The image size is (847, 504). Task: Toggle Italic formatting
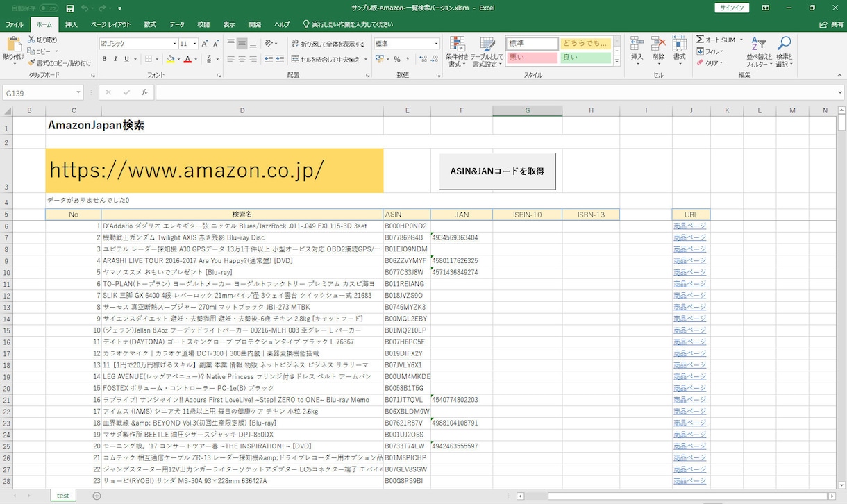click(115, 59)
